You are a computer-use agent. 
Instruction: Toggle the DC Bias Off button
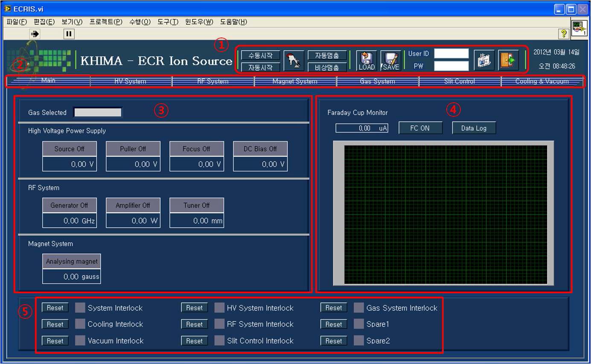pos(260,149)
